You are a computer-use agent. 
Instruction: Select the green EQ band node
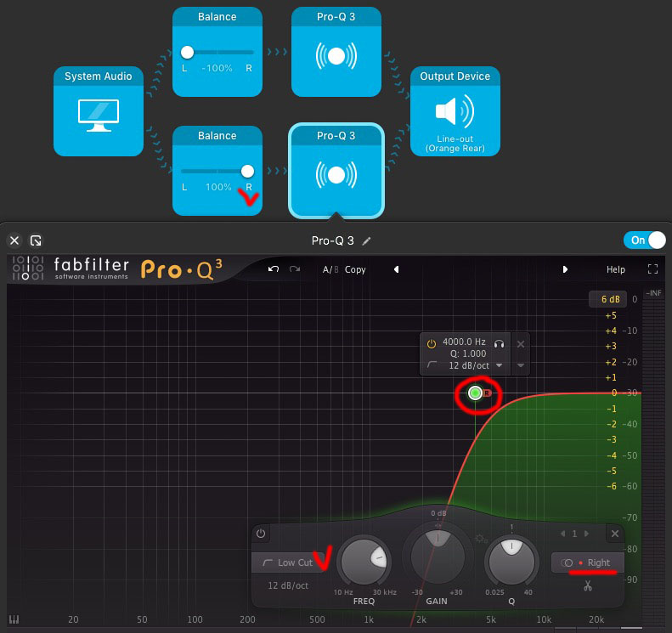pyautogui.click(x=475, y=393)
